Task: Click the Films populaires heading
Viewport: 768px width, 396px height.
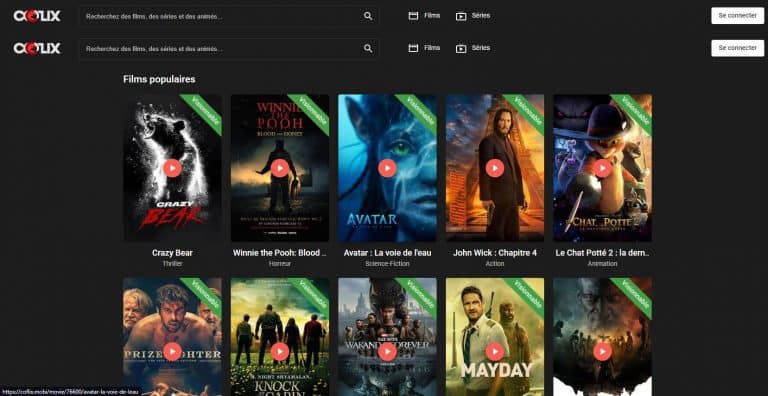Action: tap(159, 79)
